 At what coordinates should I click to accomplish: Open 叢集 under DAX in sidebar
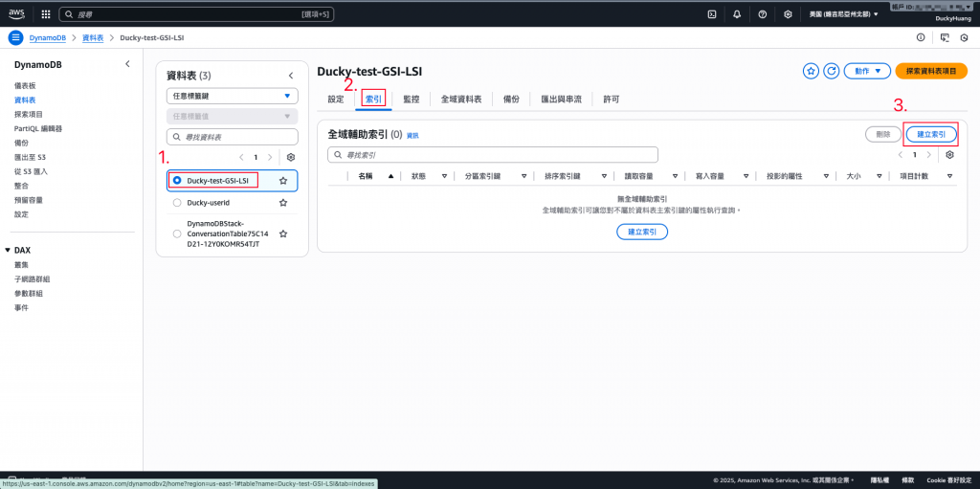click(x=22, y=264)
